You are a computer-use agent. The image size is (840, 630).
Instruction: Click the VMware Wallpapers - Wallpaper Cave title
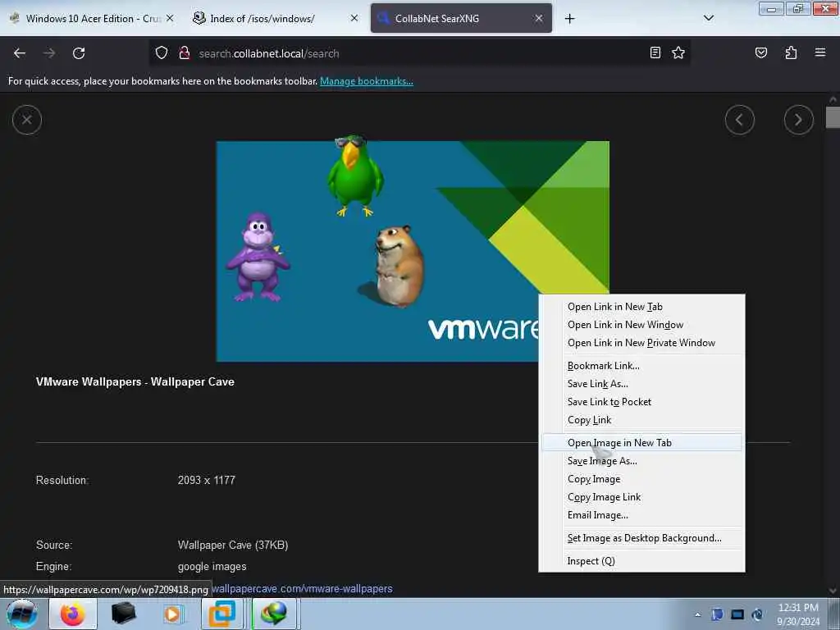tap(135, 382)
